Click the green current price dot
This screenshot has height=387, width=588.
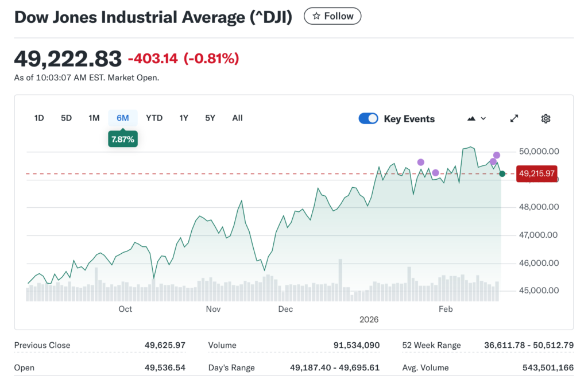502,174
